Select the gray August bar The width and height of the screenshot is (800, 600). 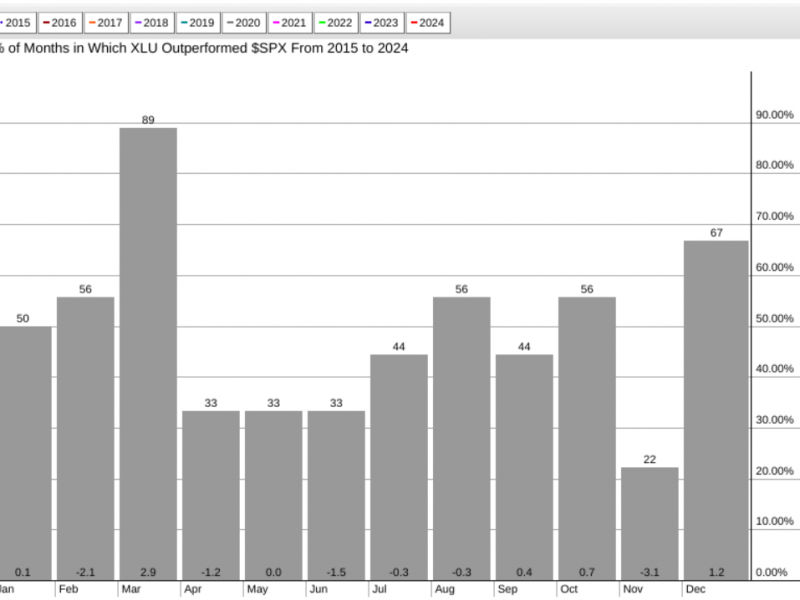[x=462, y=439]
